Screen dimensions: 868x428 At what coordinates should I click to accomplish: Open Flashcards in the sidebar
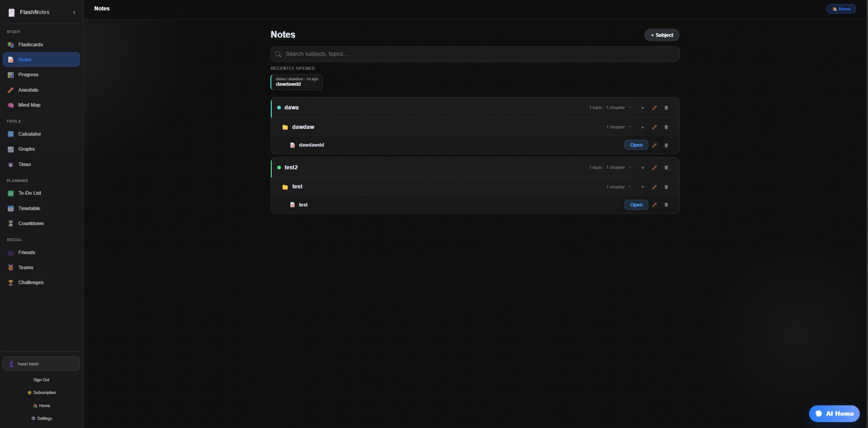[x=30, y=44]
